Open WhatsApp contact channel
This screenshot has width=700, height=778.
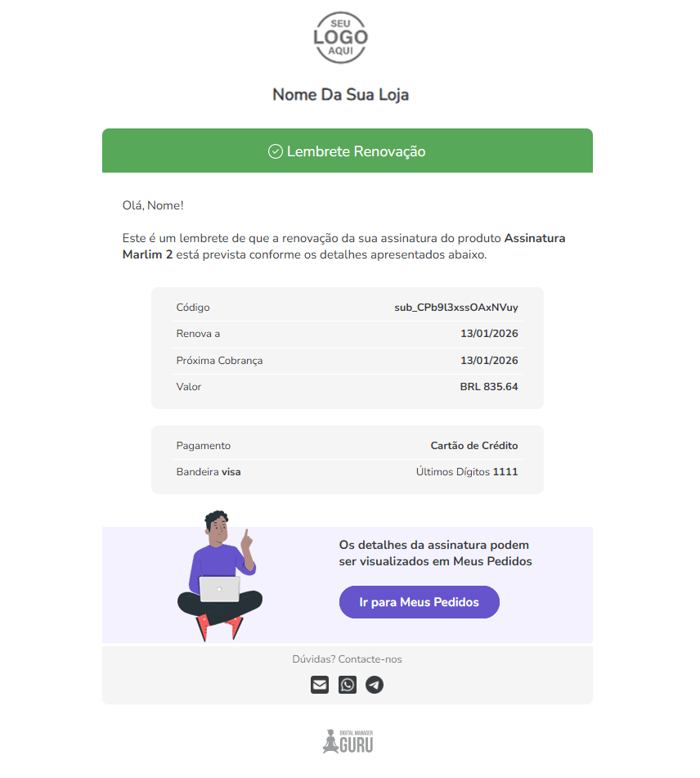[x=347, y=685]
